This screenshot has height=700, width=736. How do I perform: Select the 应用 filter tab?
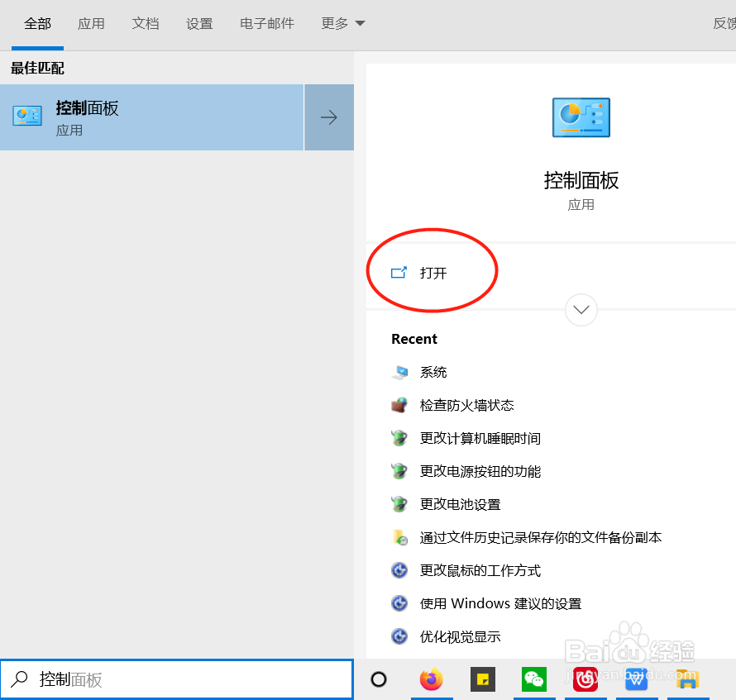(91, 23)
